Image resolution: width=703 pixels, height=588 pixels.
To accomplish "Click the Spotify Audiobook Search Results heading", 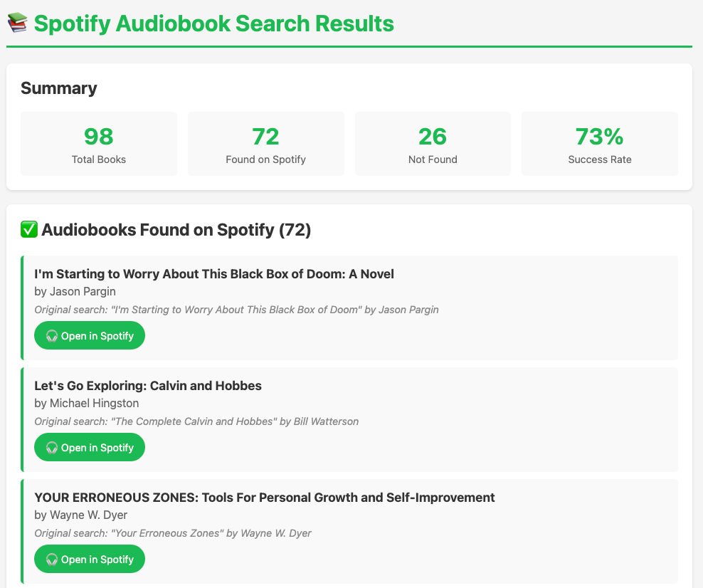I will tap(213, 23).
